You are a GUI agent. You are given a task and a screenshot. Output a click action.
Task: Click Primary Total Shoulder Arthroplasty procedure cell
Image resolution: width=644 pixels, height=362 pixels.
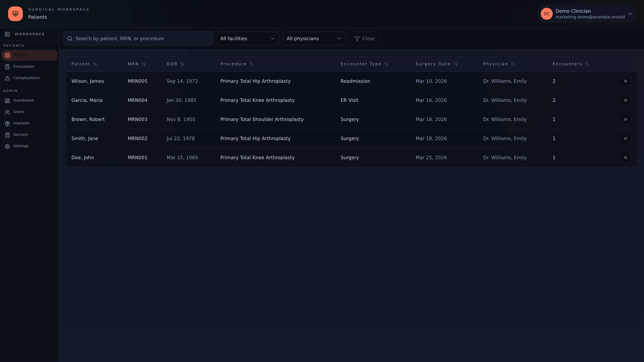(x=262, y=119)
